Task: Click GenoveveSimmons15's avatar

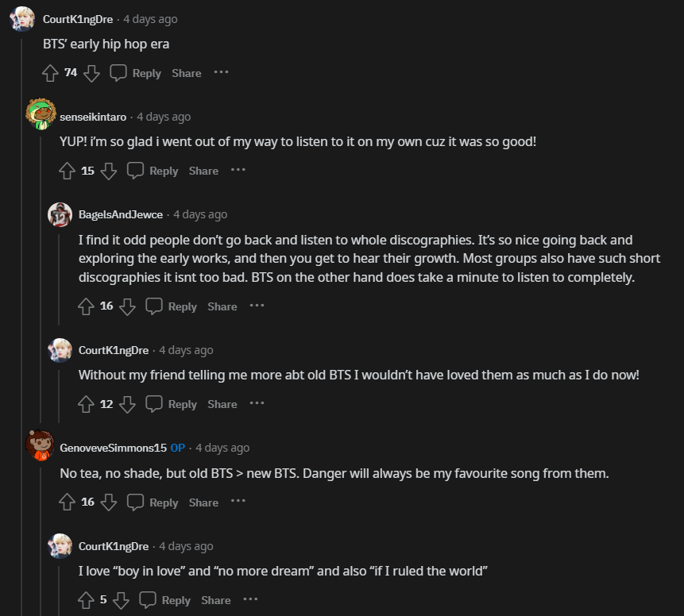Action: pos(41,445)
